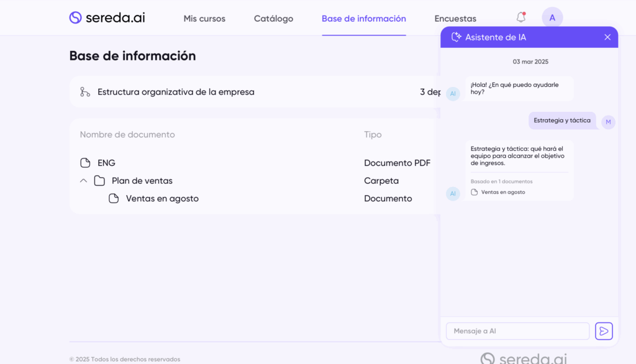Click the organization structure icon
The image size is (636, 364).
tap(85, 92)
